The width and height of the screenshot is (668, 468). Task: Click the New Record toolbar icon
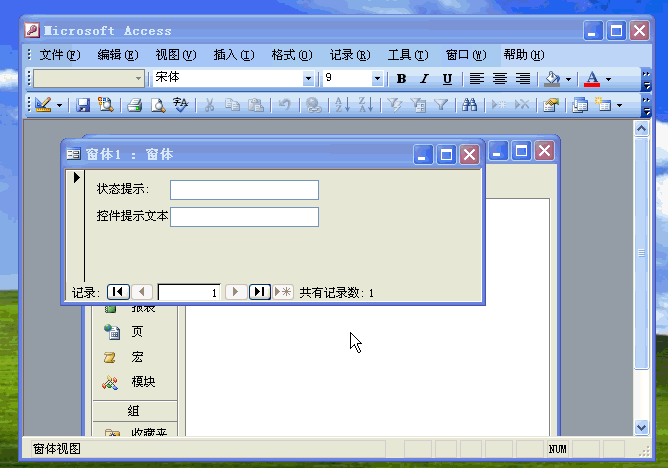(498, 105)
